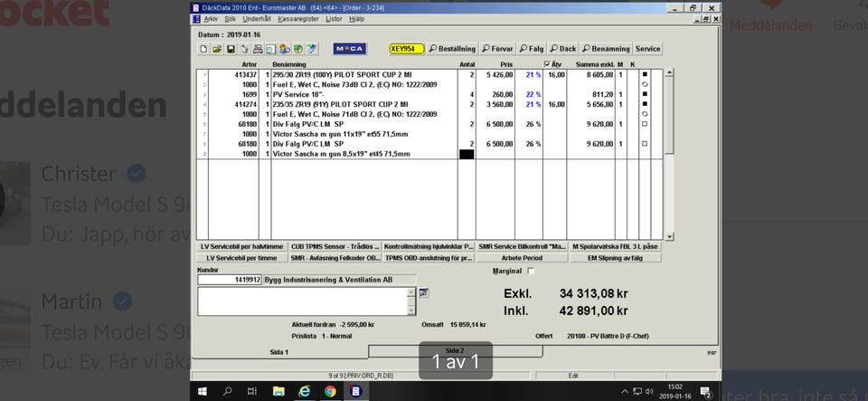
Task: Toggle the Marginal checkbox
Action: click(532, 271)
